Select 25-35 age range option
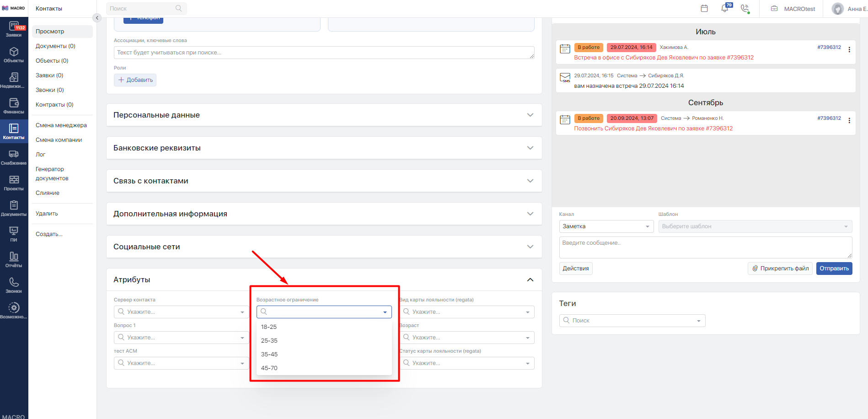The width and height of the screenshot is (868, 419). pos(269,341)
